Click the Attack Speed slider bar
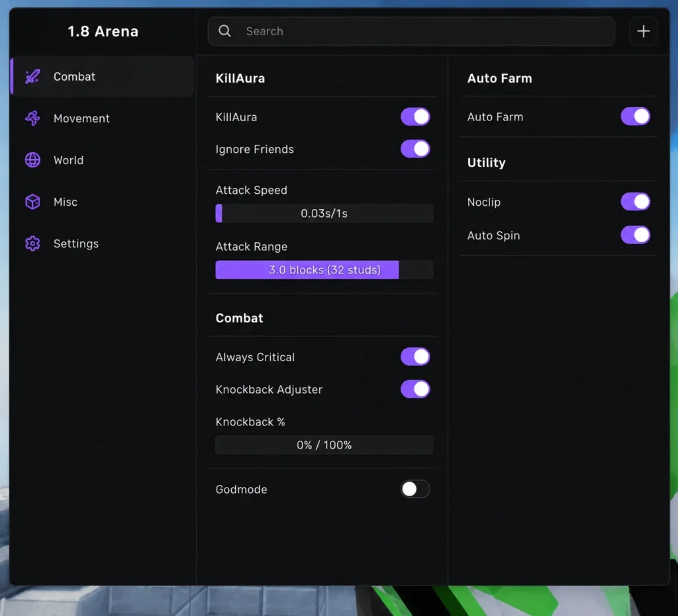The height and width of the screenshot is (616, 678). 324,214
